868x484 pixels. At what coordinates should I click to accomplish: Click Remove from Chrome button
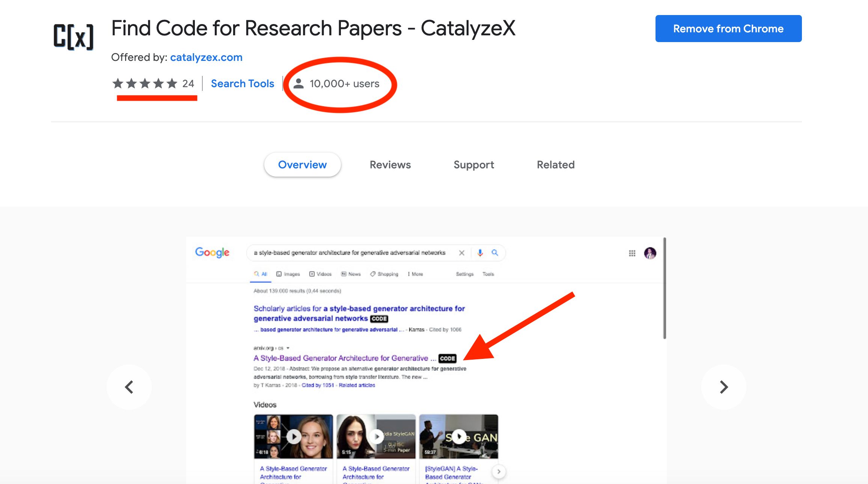[728, 29]
